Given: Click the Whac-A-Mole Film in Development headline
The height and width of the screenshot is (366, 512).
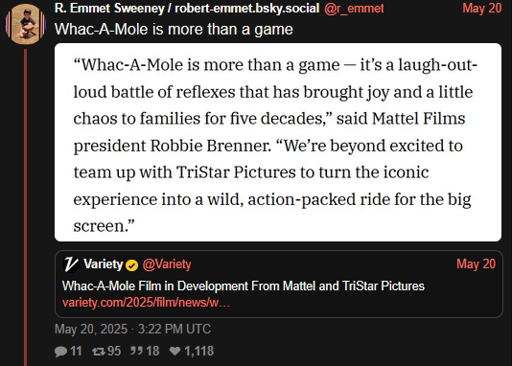Looking at the screenshot, I should tap(243, 286).
